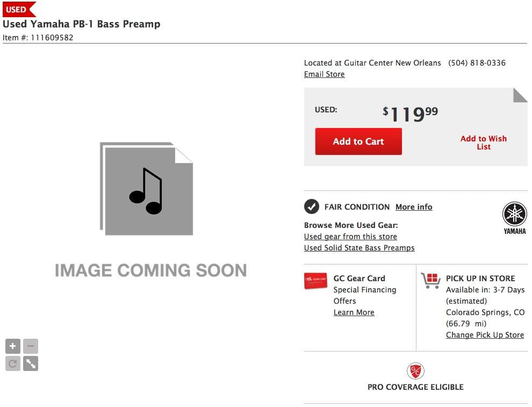The image size is (532, 407).
Task: Click the zoom out minus icon
Action: (31, 346)
